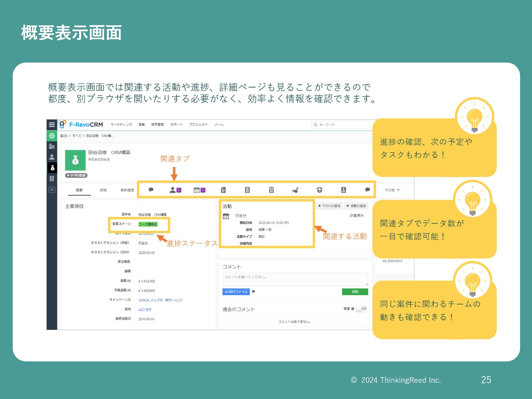Click the キーワード search field
This screenshot has width=532, height=399.
coord(342,125)
